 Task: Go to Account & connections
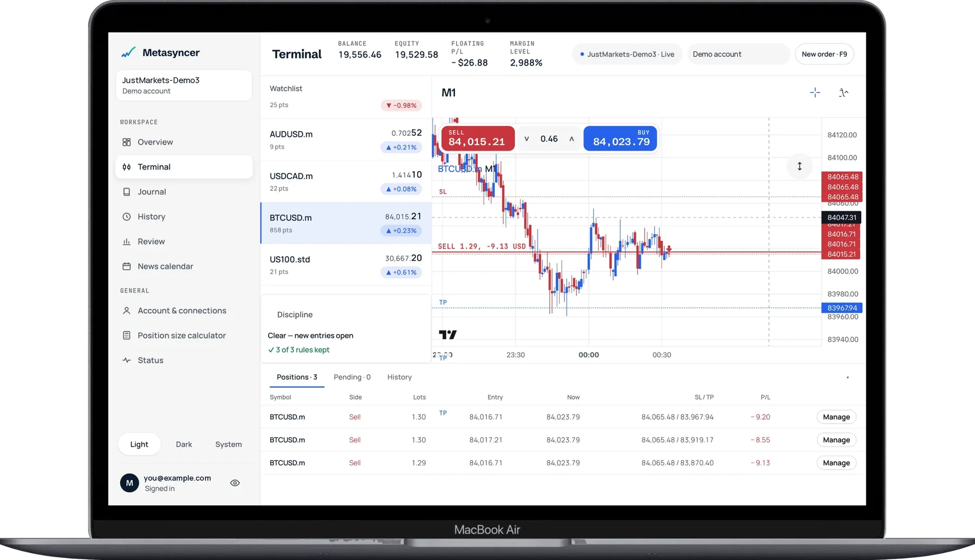click(x=184, y=310)
